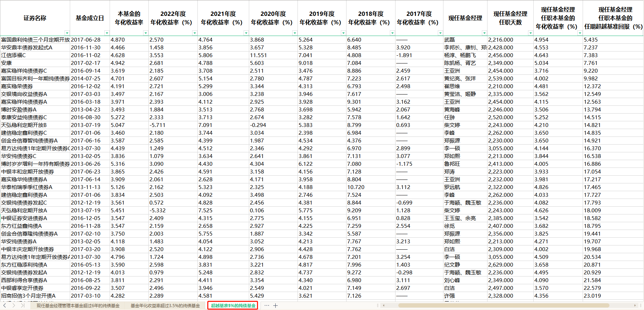Screen dimensions: 644x310
Task: Select the manager cell 陈凯杨、胥艺
Action: (465, 63)
